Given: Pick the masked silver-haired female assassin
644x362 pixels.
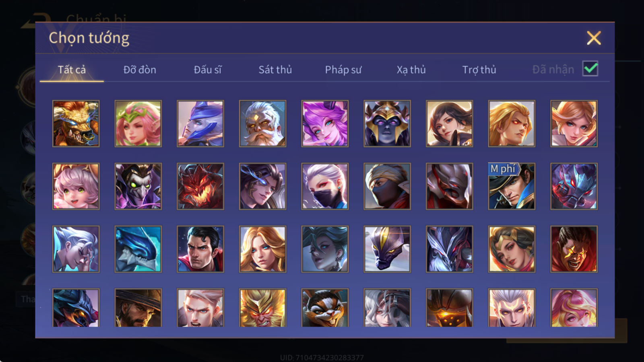Looking at the screenshot, I should [x=325, y=186].
